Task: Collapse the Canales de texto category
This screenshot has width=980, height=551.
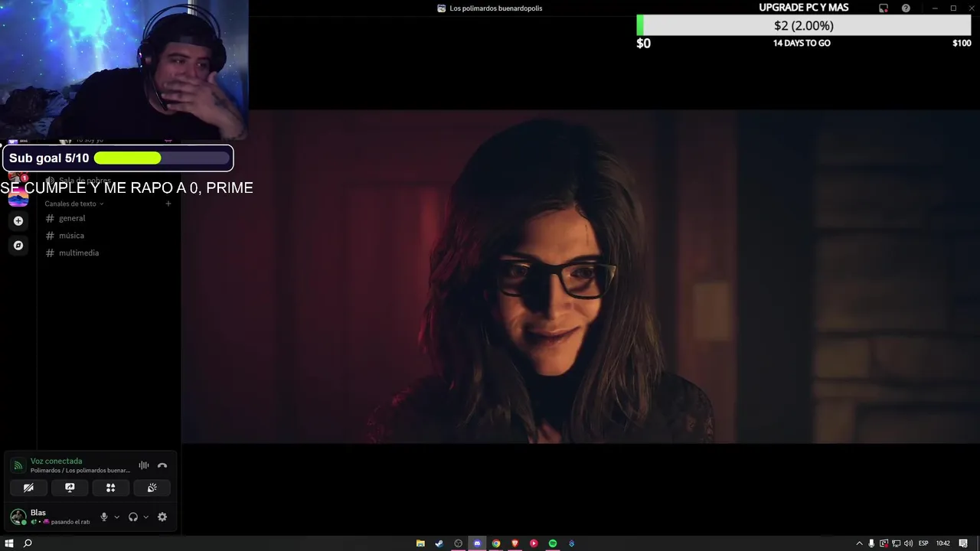Action: pos(73,204)
